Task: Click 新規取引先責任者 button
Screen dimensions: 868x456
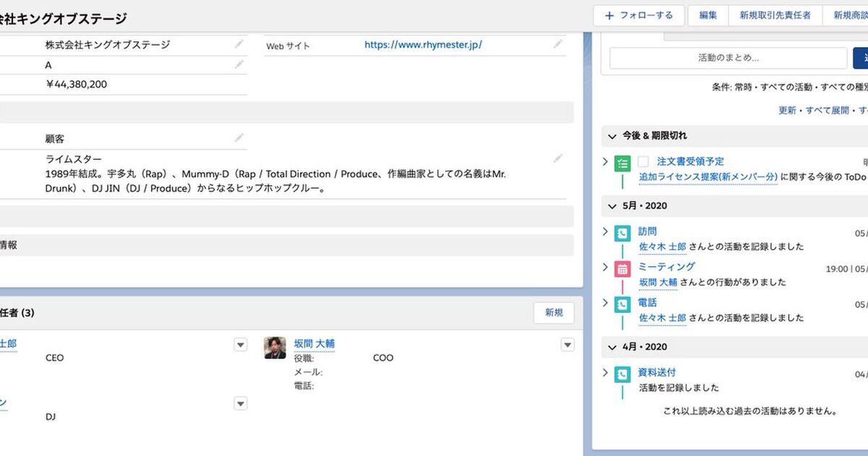Action: (775, 15)
